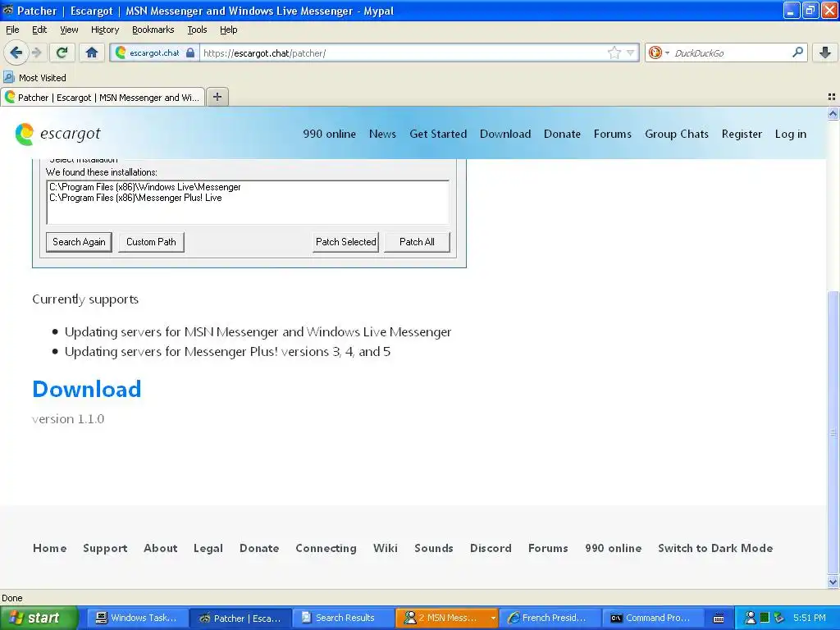Screen dimensions: 840x630
Task: Switch to Dark Mode in footer
Action: [x=715, y=548]
